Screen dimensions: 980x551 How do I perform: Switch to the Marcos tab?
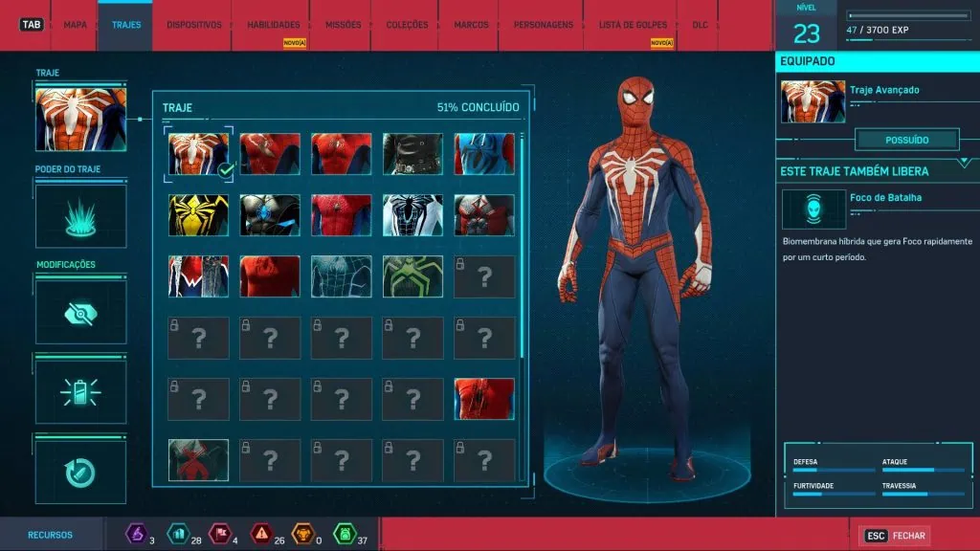pos(471,25)
